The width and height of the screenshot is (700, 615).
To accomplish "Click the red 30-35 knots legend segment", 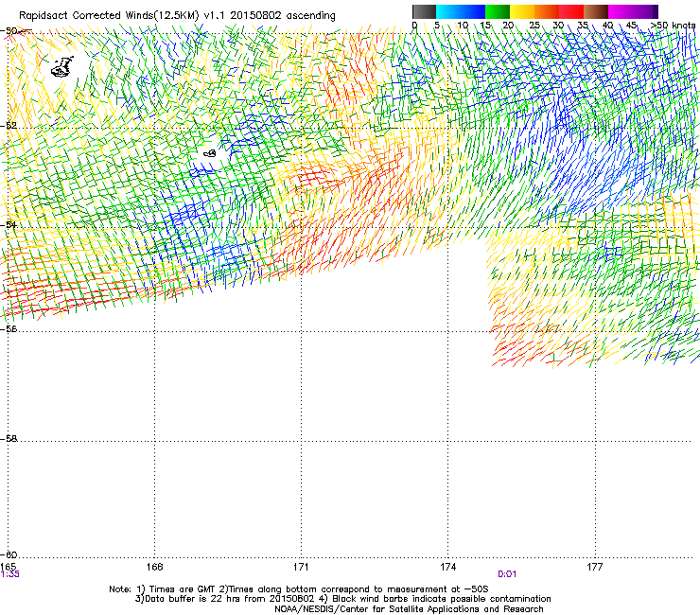I will (x=571, y=11).
